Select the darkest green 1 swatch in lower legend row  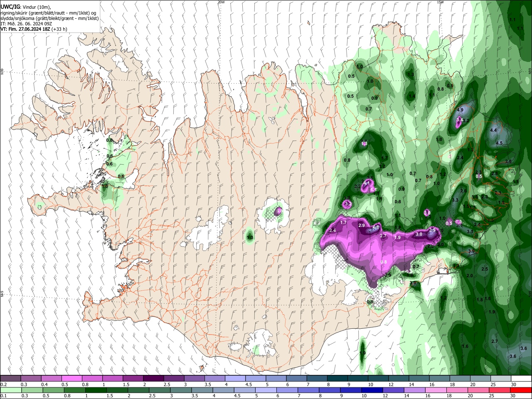pyautogui.click(x=96, y=390)
